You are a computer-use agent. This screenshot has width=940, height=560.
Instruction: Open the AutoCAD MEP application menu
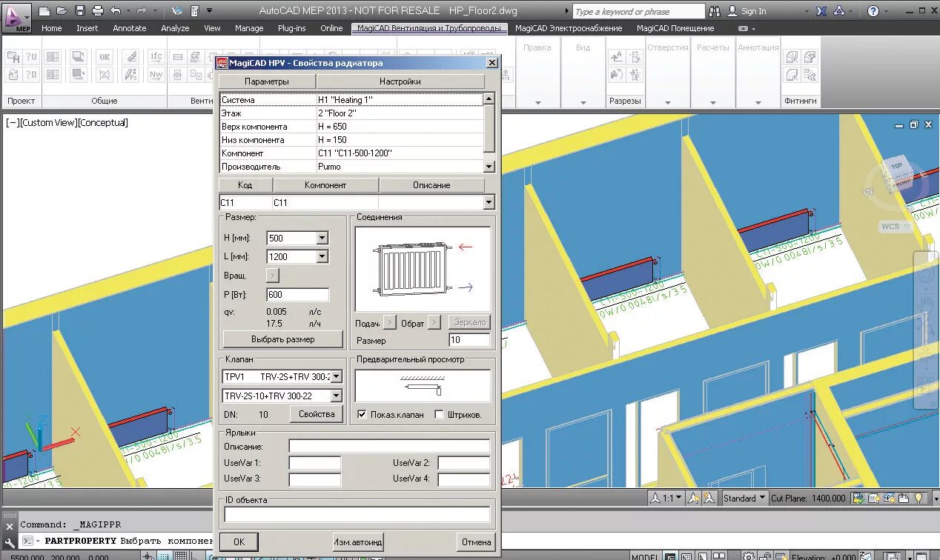tap(16, 16)
